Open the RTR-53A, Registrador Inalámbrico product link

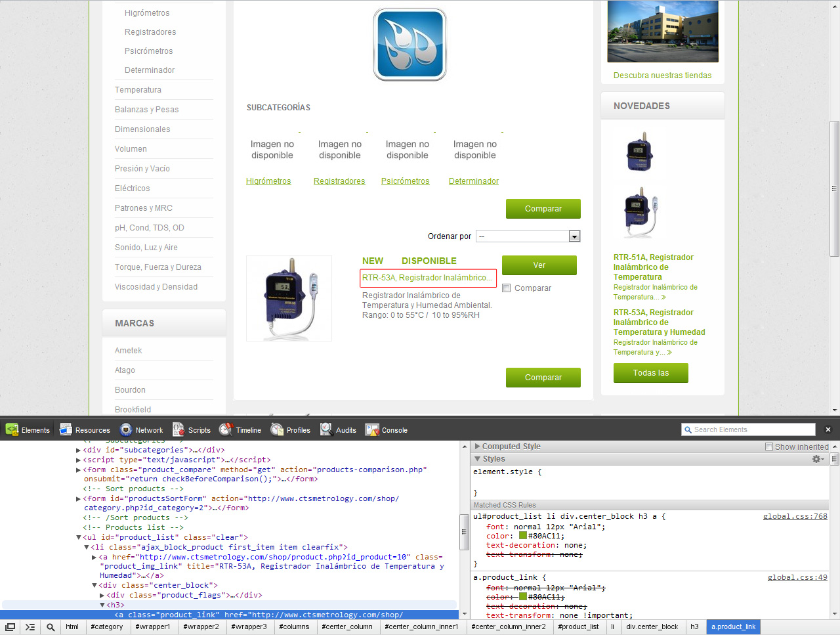[427, 278]
